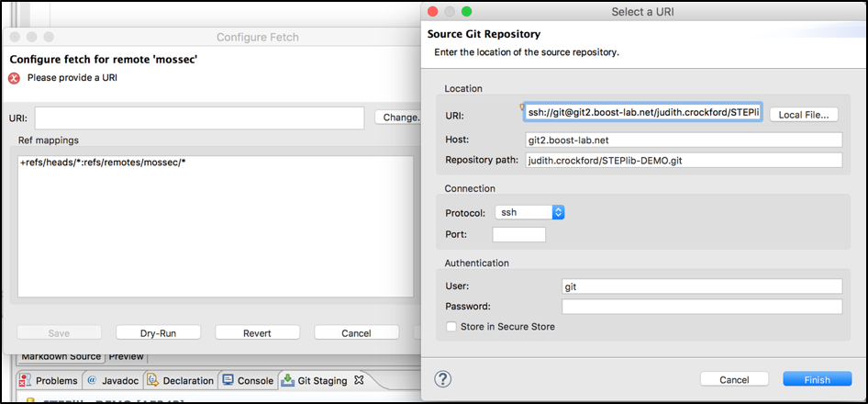Click the Git Staging tab icon
868x404 pixels.
[x=288, y=380]
